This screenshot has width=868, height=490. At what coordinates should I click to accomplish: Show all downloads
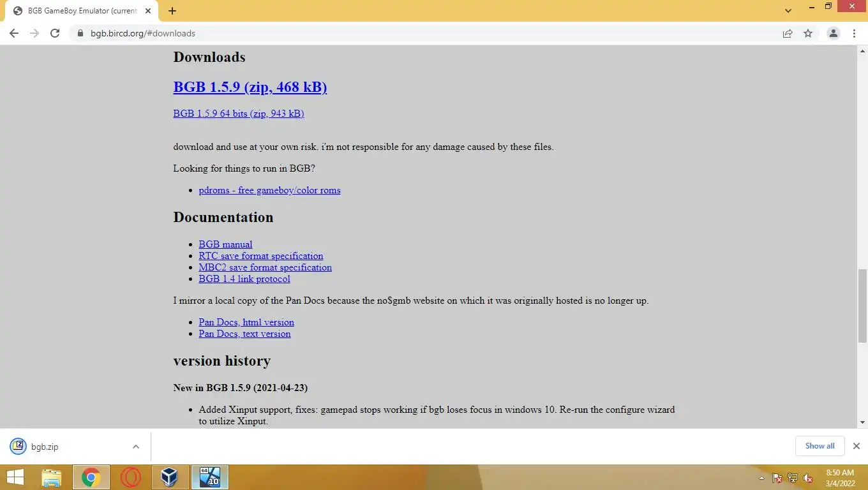pos(819,446)
